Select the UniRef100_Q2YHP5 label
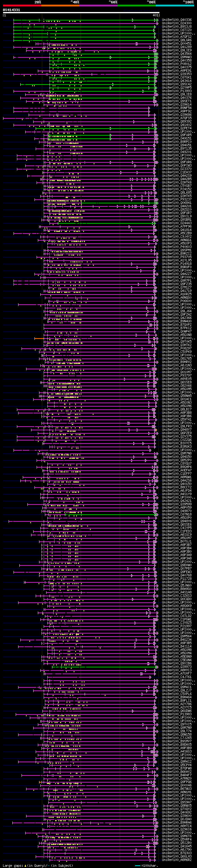The image size is (197, 868). 177,88
